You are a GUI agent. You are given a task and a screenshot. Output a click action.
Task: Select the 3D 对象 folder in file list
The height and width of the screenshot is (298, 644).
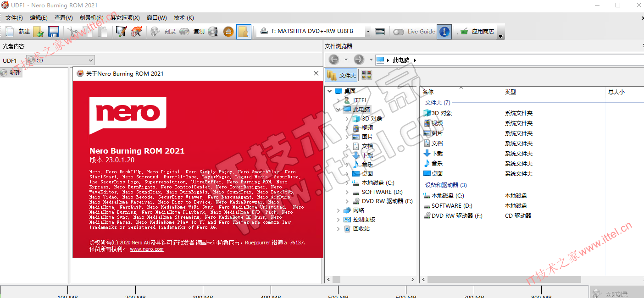pyautogui.click(x=441, y=113)
